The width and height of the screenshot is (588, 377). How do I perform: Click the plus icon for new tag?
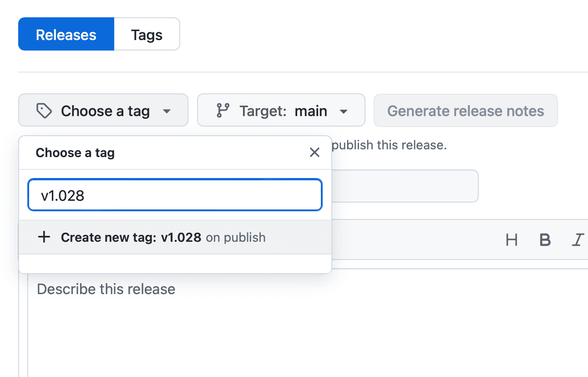point(44,237)
